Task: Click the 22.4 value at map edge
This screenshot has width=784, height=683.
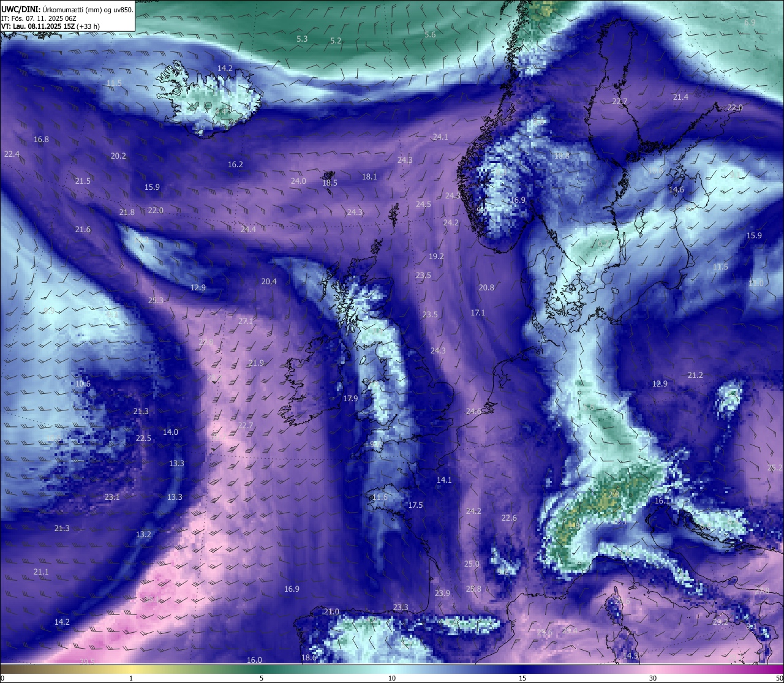Action: 12,154
